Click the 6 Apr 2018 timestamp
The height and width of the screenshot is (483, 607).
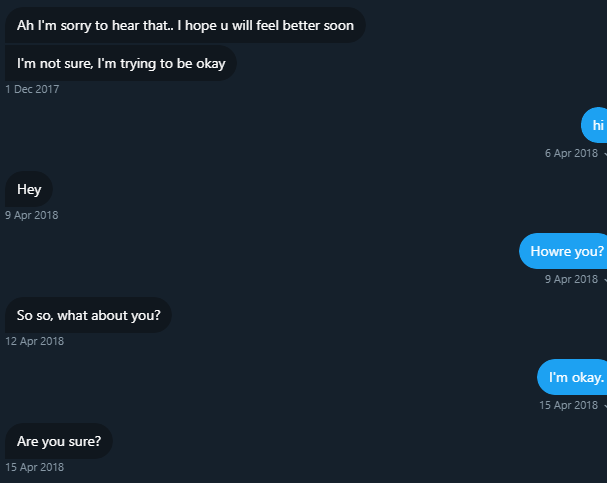click(571, 153)
